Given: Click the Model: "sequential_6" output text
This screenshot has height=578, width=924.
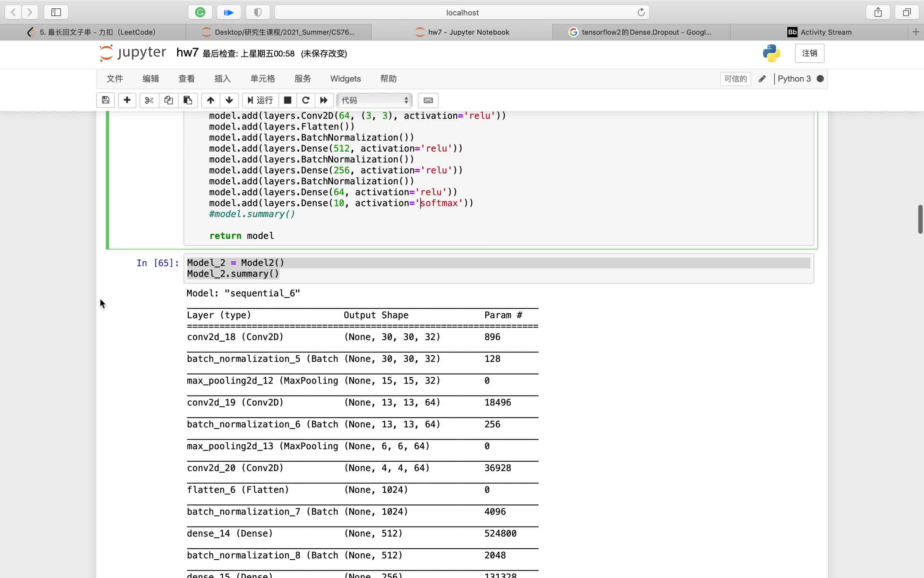Looking at the screenshot, I should click(x=243, y=293).
